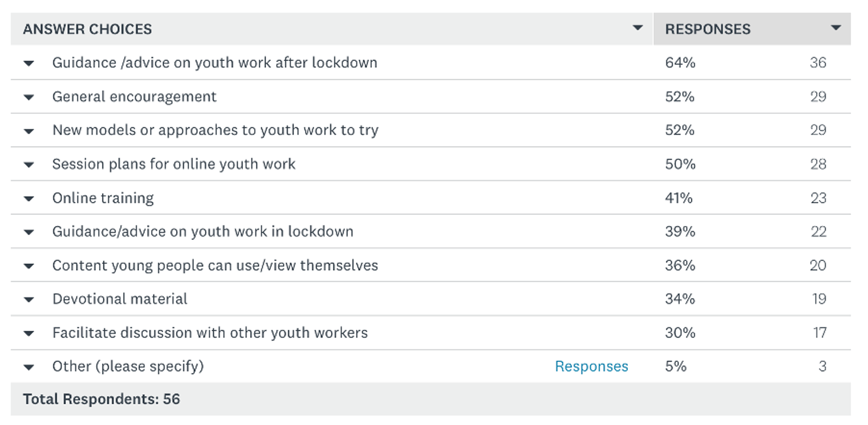Screen dimensions: 868x425
Task: Expand 'Facilitate discussion with other youth workers' arrow
Action: (29, 333)
